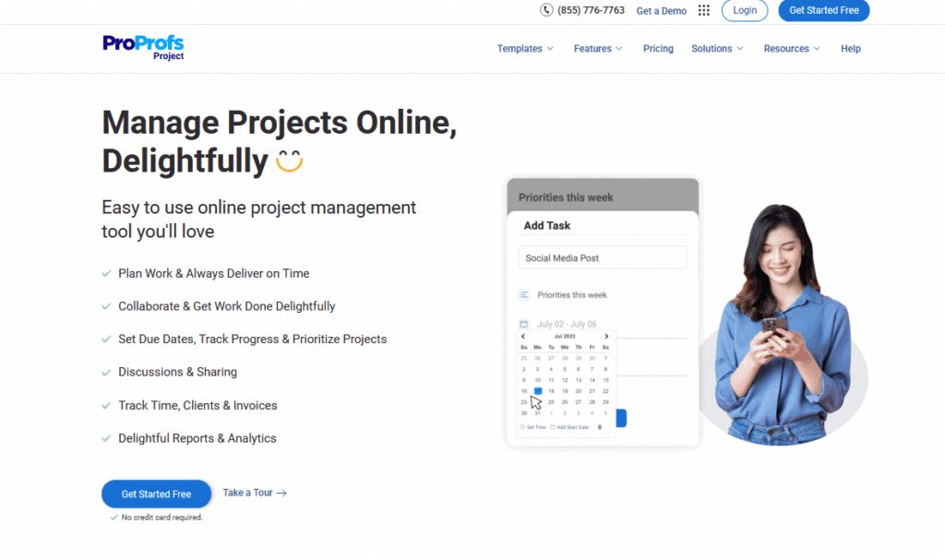Open the Solutions dropdown
945x560 pixels.
point(717,49)
